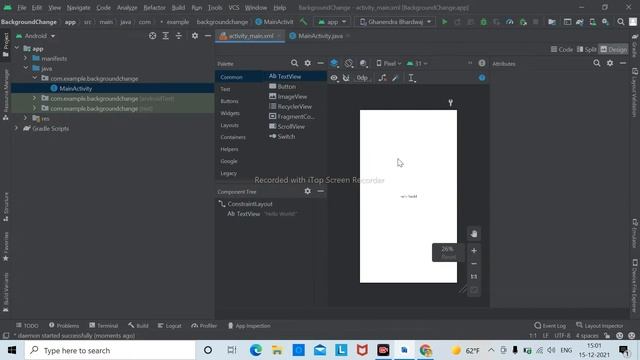Search the Palette panel
This screenshot has width=640, height=360.
294,63
